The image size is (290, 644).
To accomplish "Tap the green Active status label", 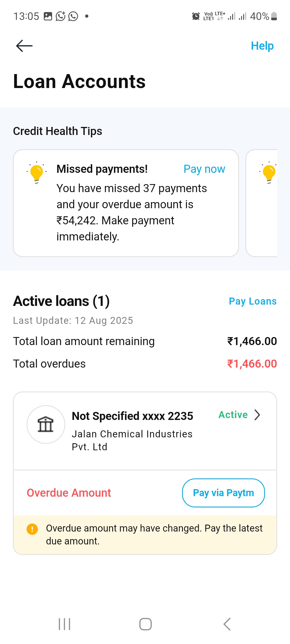I will tap(233, 415).
